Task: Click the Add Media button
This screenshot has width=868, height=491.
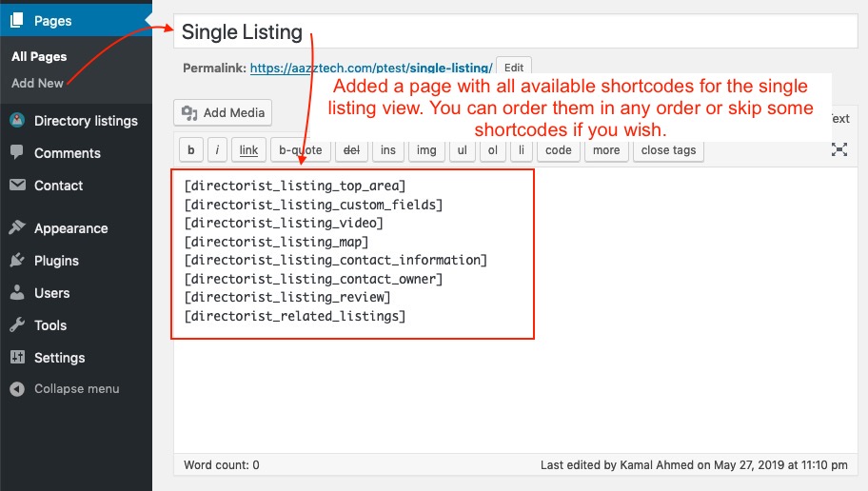Action: [x=223, y=113]
